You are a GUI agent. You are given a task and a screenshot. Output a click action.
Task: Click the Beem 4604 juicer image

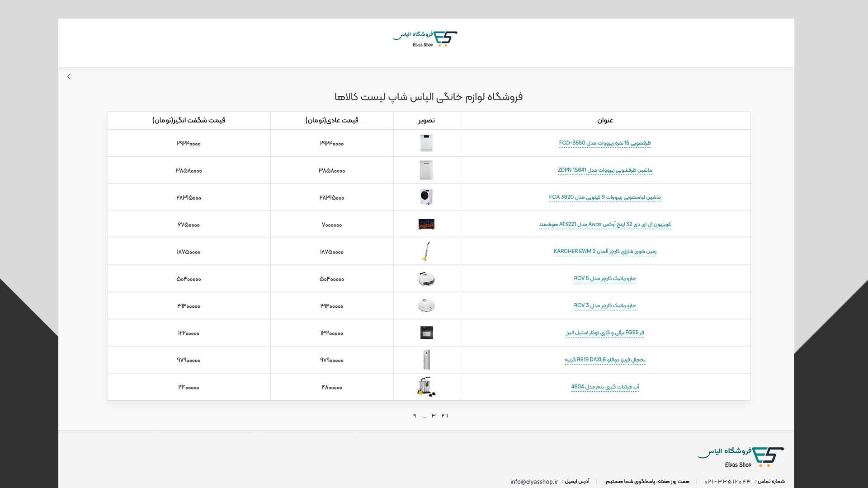pos(426,387)
